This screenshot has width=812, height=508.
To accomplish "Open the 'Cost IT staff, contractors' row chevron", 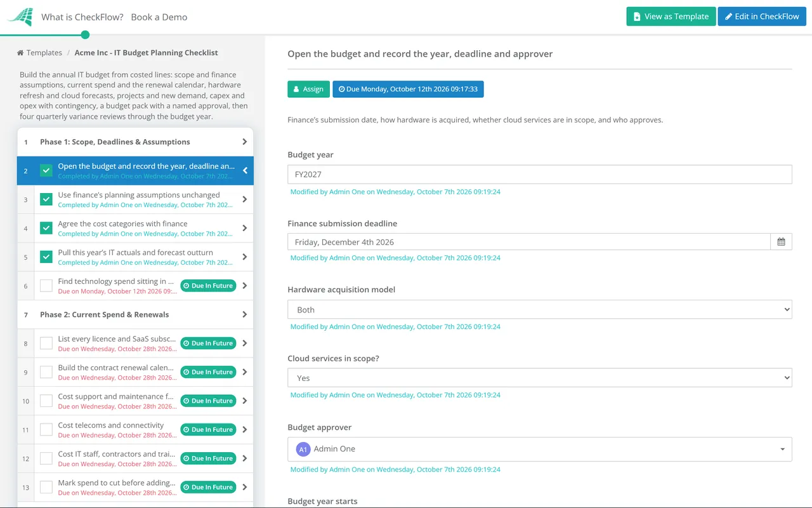I will pyautogui.click(x=245, y=458).
